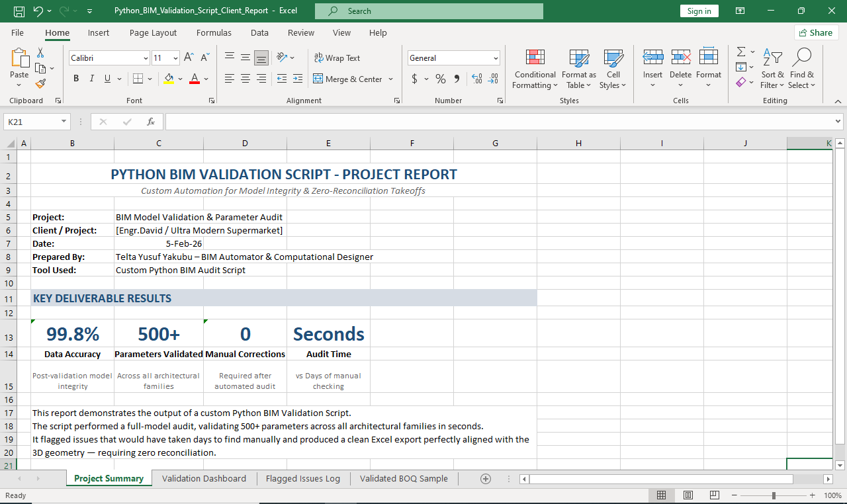Viewport: 847px width, 504px height.
Task: Switch to the Formulas ribbon tab
Action: coord(214,32)
